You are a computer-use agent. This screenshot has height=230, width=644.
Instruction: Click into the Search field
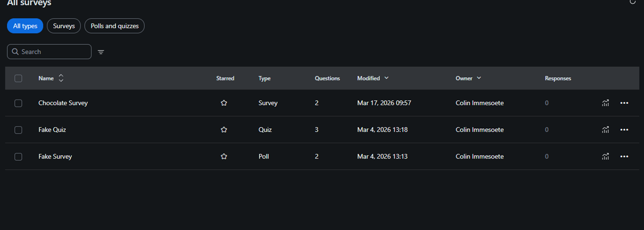[x=53, y=52]
